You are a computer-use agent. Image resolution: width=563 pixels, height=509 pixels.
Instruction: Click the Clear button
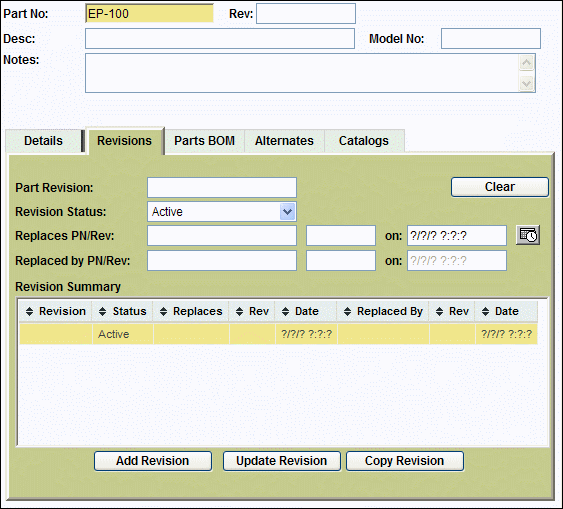click(x=500, y=187)
